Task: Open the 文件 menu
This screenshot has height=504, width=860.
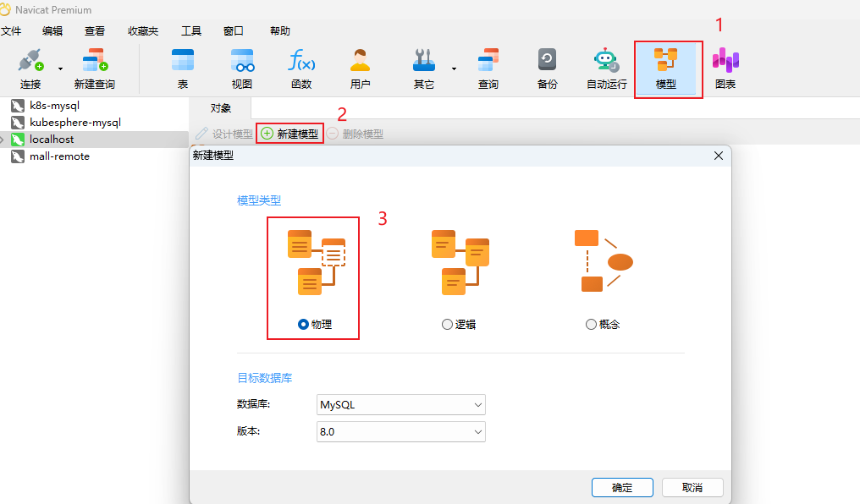Action: click(11, 31)
